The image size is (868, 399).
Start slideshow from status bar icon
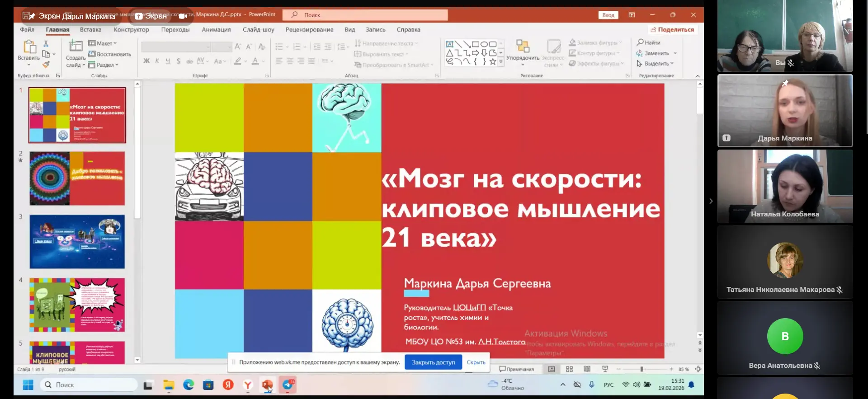pyautogui.click(x=605, y=369)
